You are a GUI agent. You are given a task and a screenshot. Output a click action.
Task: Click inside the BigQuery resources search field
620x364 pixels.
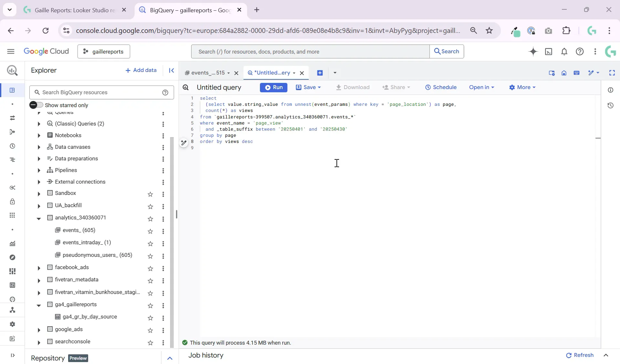point(97,93)
